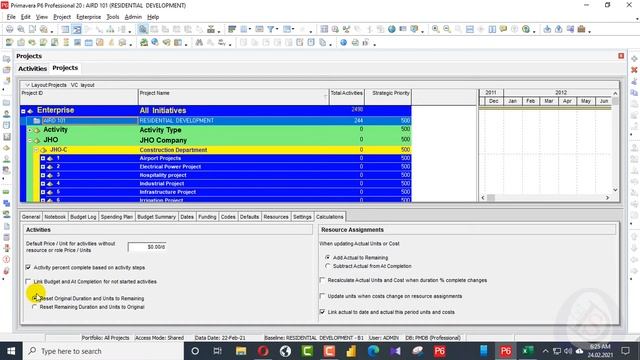Select Add Actual to Remaining option
Screen dimensions: 640x360
click(327, 258)
